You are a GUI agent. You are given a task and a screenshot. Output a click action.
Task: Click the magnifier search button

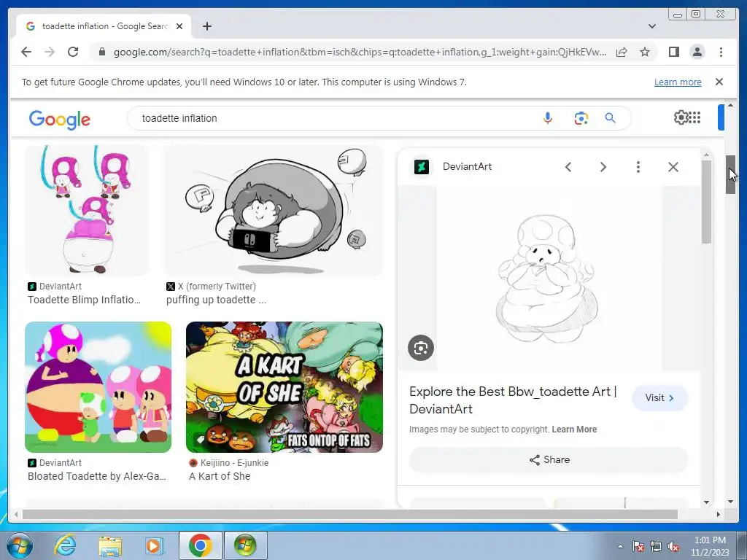(x=611, y=118)
